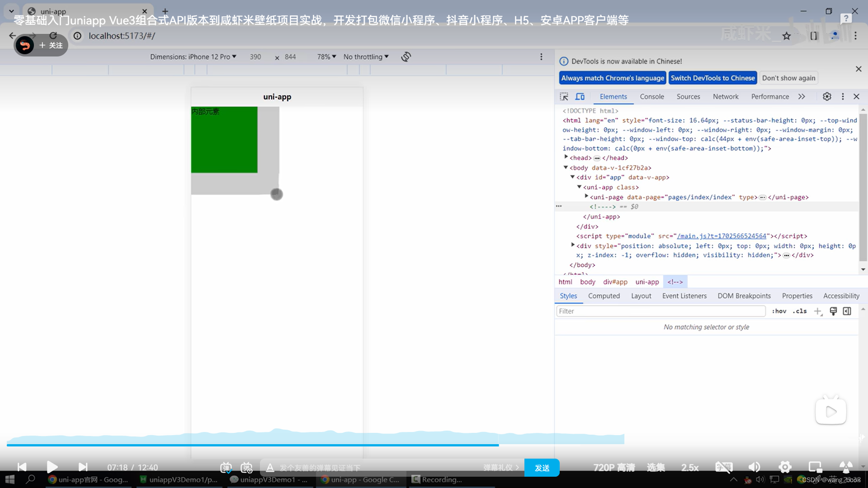Click Always match Chrome's language
This screenshot has height=488, width=868.
(613, 78)
